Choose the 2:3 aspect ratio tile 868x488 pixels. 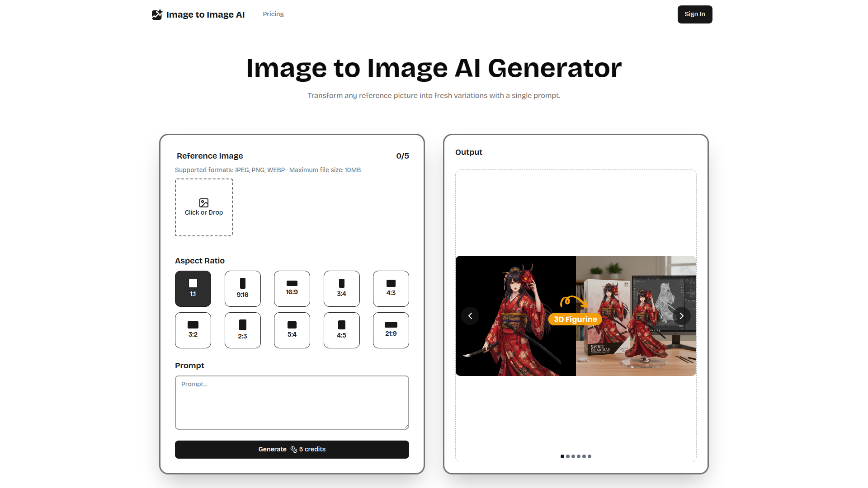click(242, 330)
